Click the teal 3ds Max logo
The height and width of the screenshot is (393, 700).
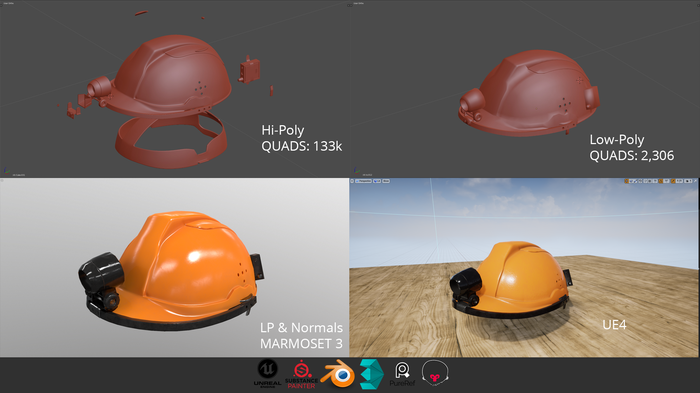pos(371,374)
